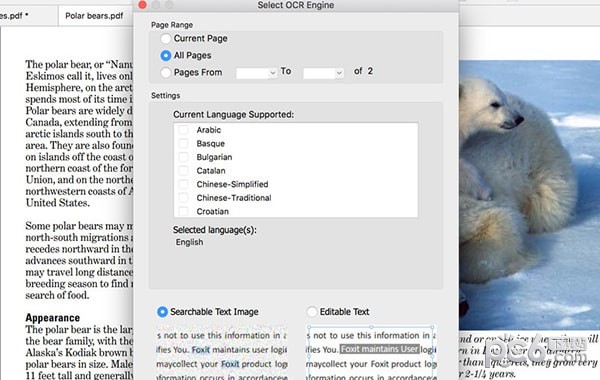Screen dimensions: 600x380
Task: Check the Basque language checkbox
Action: pos(184,144)
